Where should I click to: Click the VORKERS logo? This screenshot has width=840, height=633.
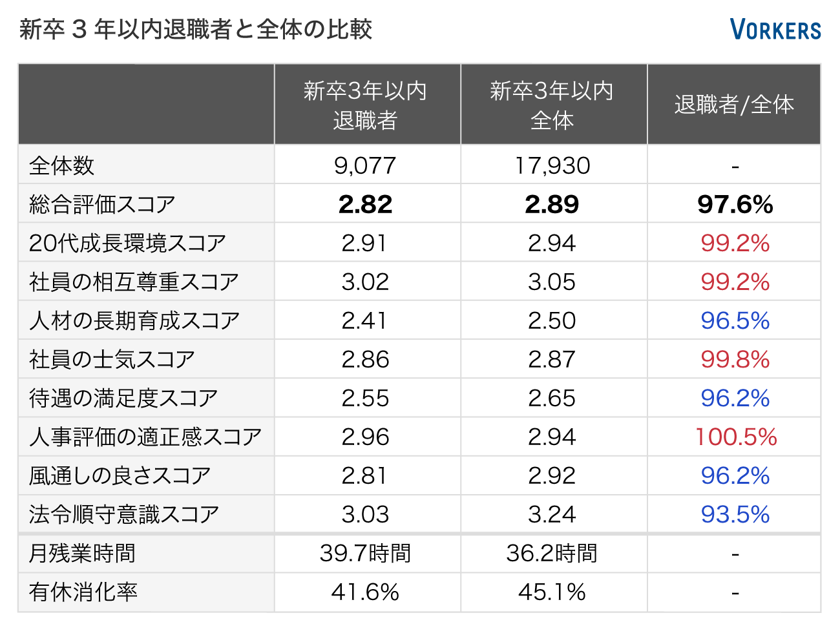(x=775, y=30)
